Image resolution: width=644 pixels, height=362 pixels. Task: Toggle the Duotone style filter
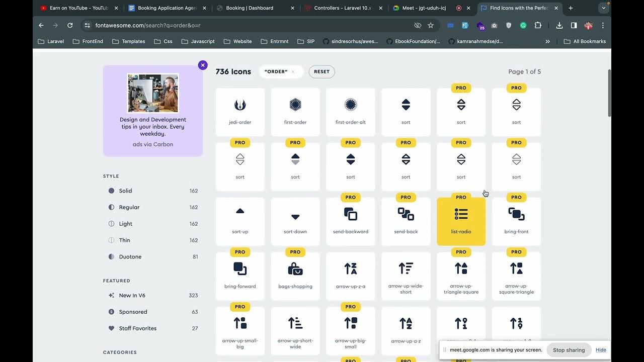[153, 256]
